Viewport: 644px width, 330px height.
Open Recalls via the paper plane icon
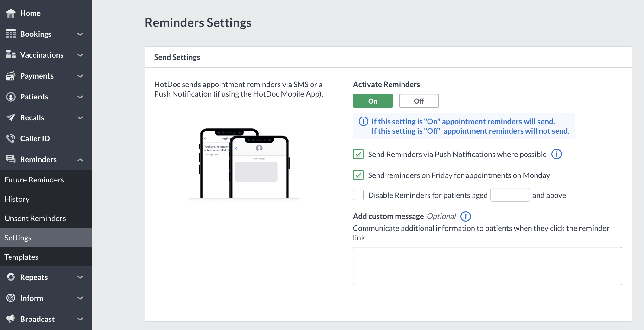10,117
